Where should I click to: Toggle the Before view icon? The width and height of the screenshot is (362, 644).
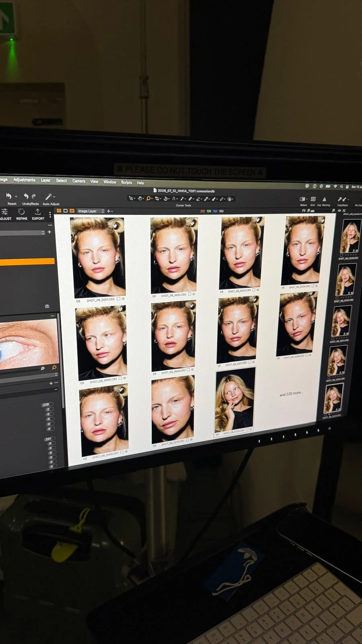302,199
